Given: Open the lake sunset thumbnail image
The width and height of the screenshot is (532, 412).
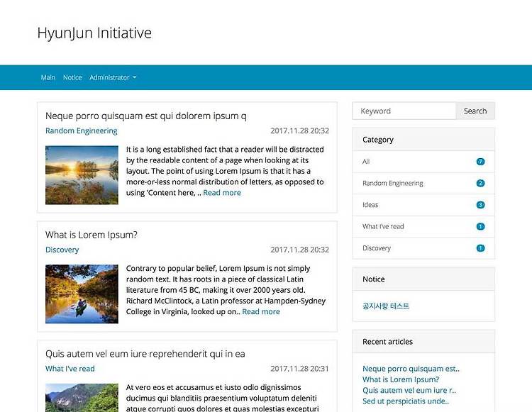Looking at the screenshot, I should click(82, 175).
